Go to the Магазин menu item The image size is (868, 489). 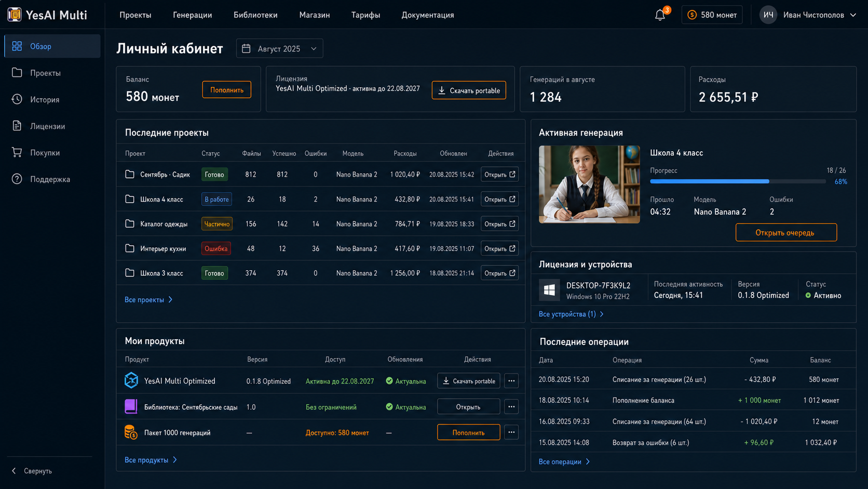(315, 15)
